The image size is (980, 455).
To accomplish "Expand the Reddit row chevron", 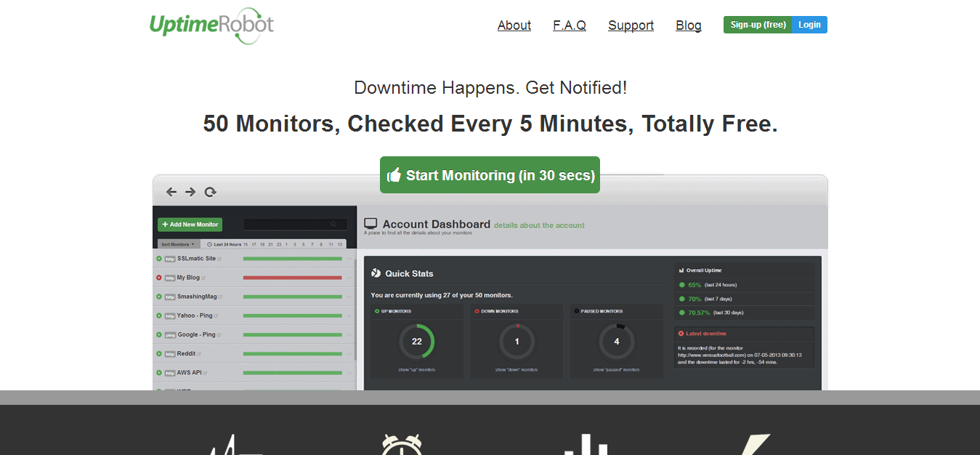I will (349, 353).
